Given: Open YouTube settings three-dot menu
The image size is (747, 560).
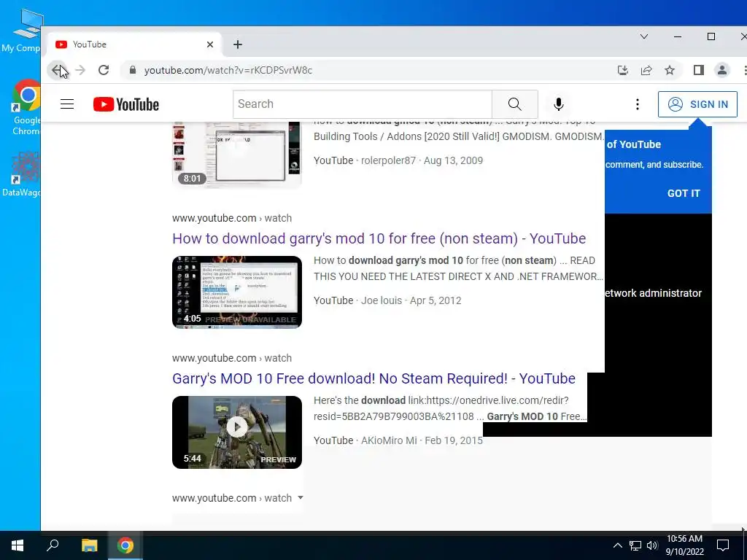Looking at the screenshot, I should 637,104.
